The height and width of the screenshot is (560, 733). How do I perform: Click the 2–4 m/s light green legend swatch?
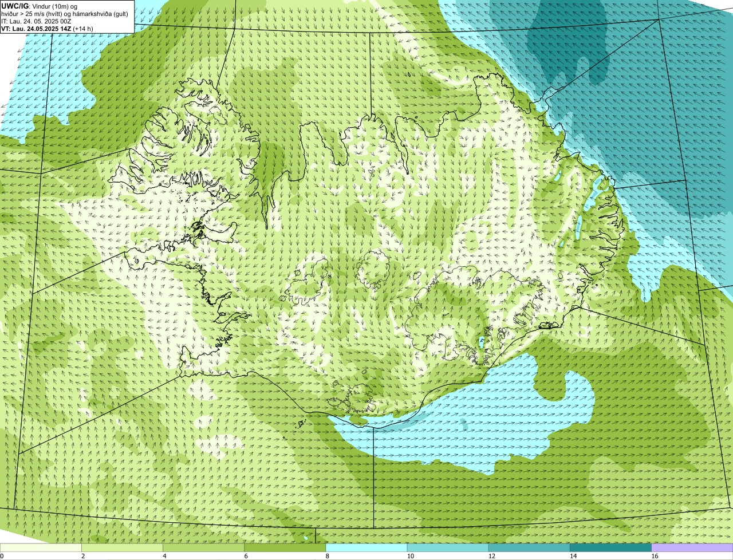coord(122,547)
